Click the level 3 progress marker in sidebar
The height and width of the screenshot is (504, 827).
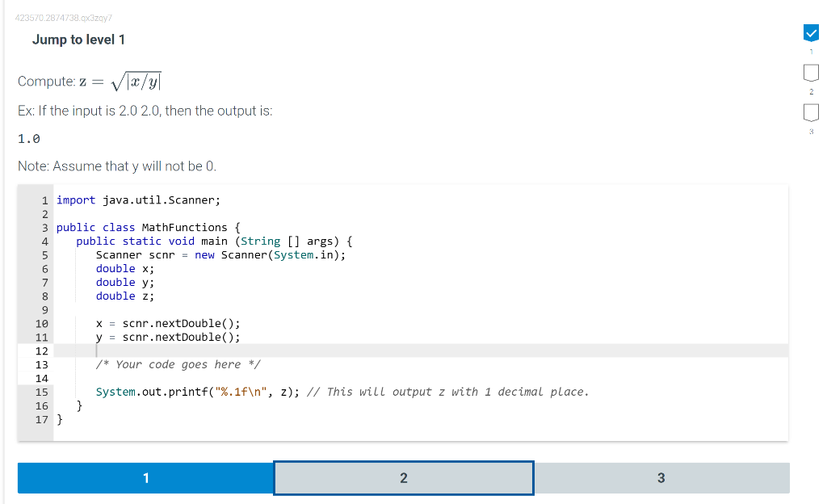point(810,113)
